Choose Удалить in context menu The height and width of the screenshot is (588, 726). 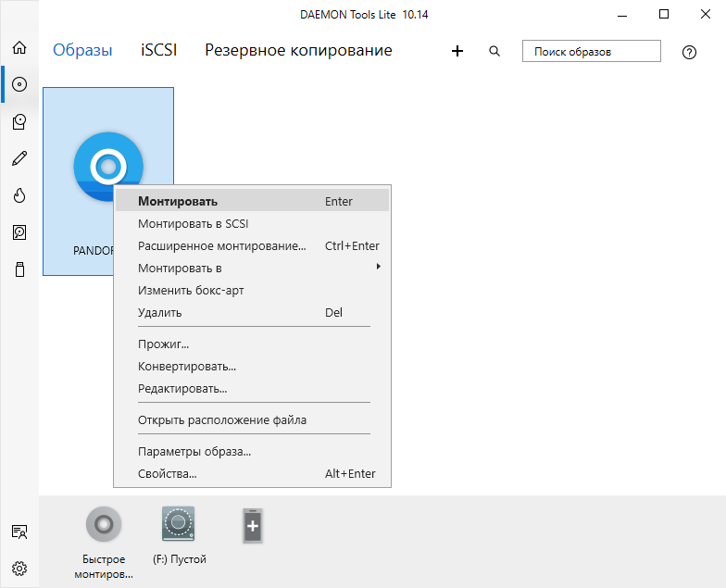[x=252, y=313]
